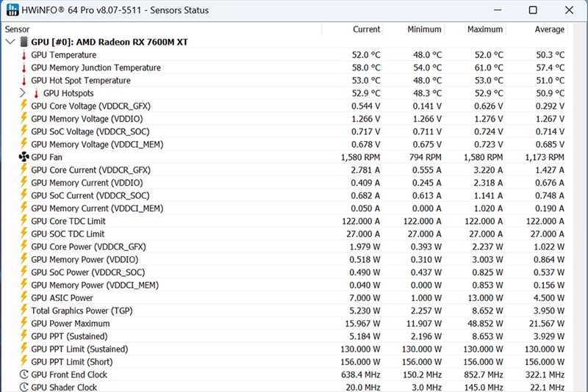Click lightning icon for GPU PPT (Sustained)
The image size is (588, 392).
[x=24, y=335]
